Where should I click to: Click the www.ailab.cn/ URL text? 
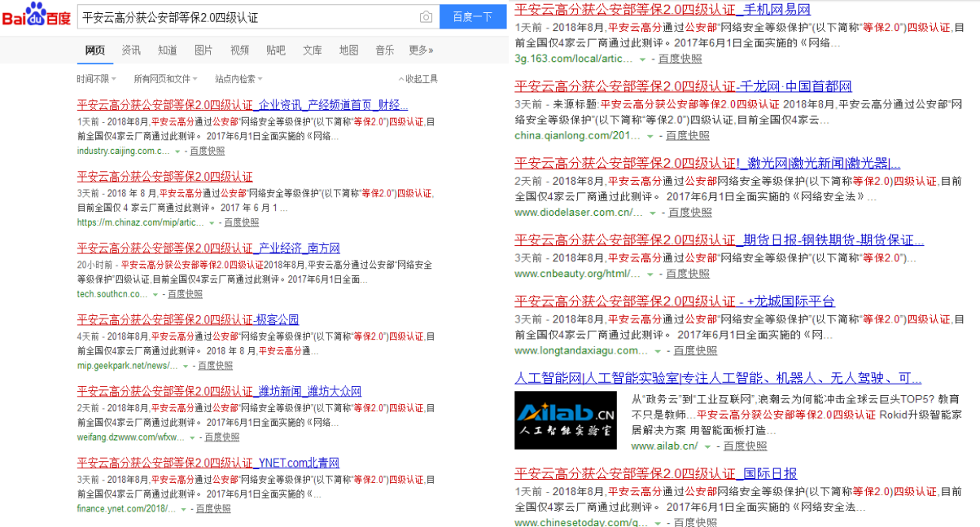[665, 446]
